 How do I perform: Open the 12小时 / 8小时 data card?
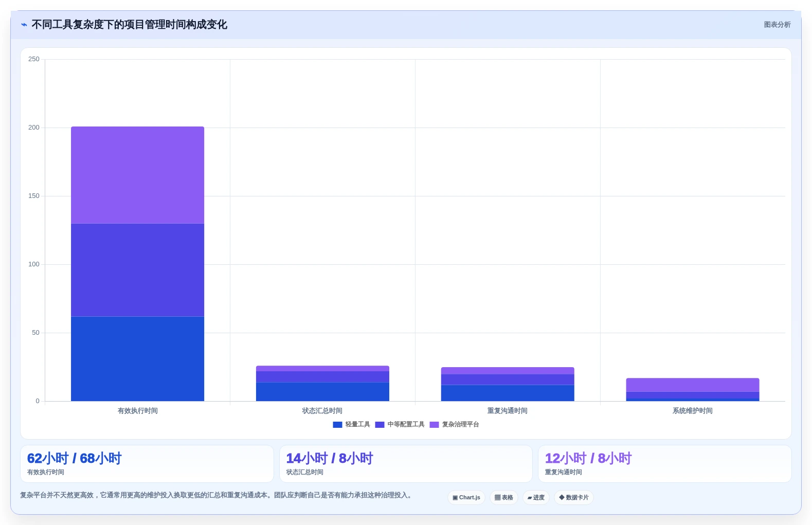[664, 464]
